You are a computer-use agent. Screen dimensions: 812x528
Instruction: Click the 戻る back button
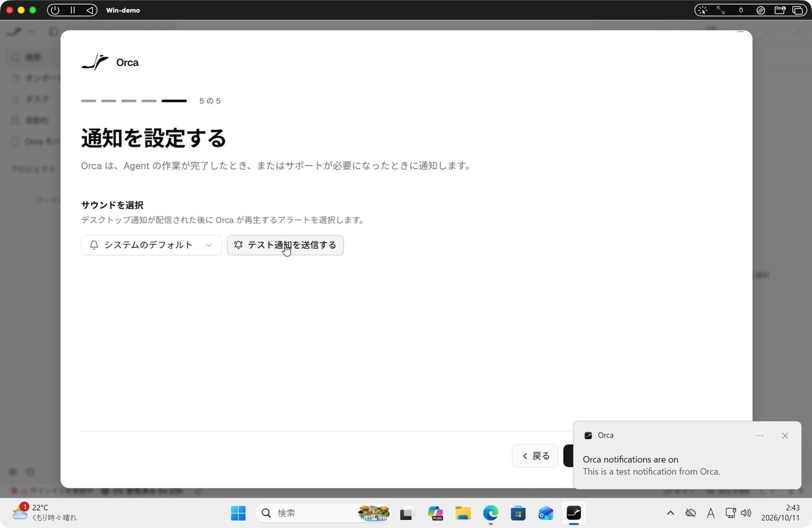point(535,456)
